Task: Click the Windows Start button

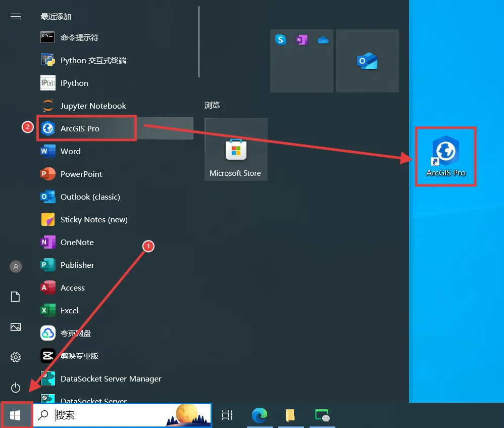Action: (16, 415)
